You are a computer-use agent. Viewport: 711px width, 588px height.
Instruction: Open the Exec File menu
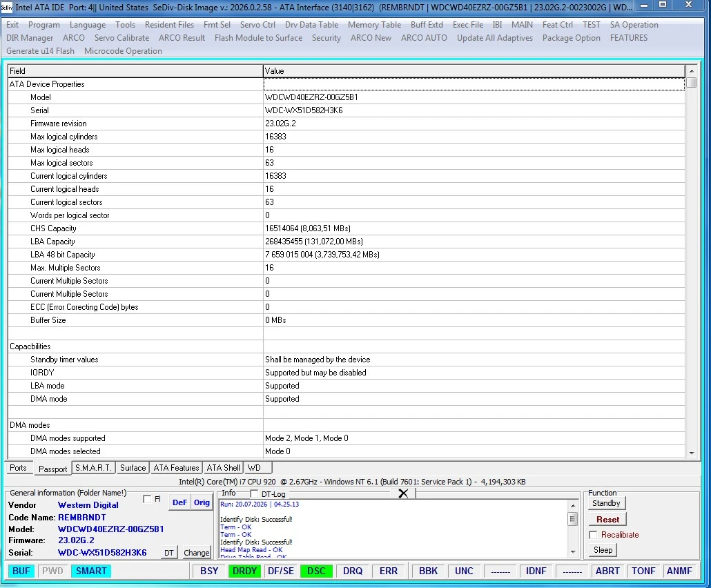coord(468,25)
